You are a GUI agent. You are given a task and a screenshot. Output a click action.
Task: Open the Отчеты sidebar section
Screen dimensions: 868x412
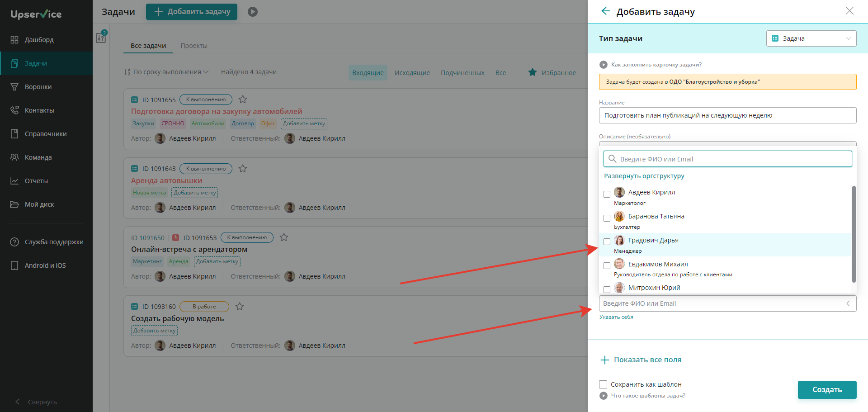46,181
